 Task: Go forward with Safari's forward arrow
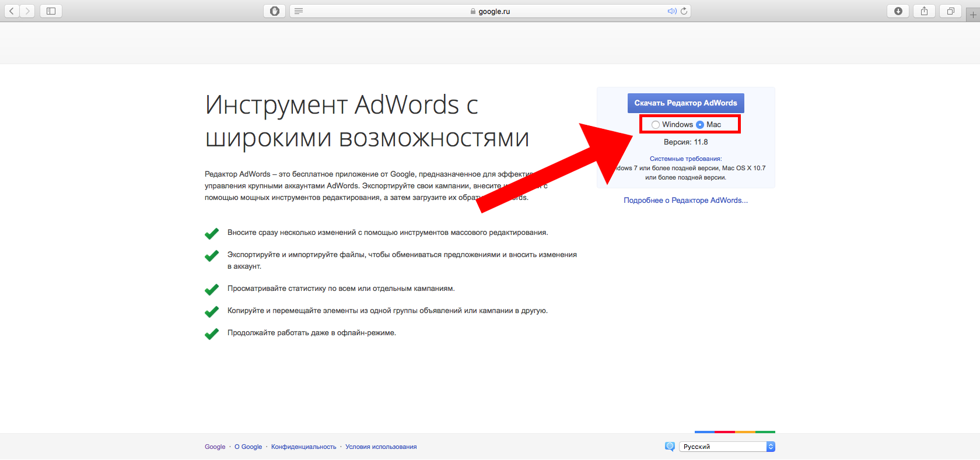pos(27,11)
